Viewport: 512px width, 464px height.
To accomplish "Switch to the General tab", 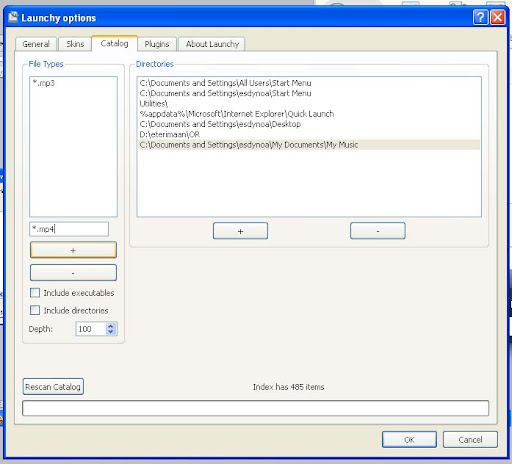I will click(x=36, y=44).
